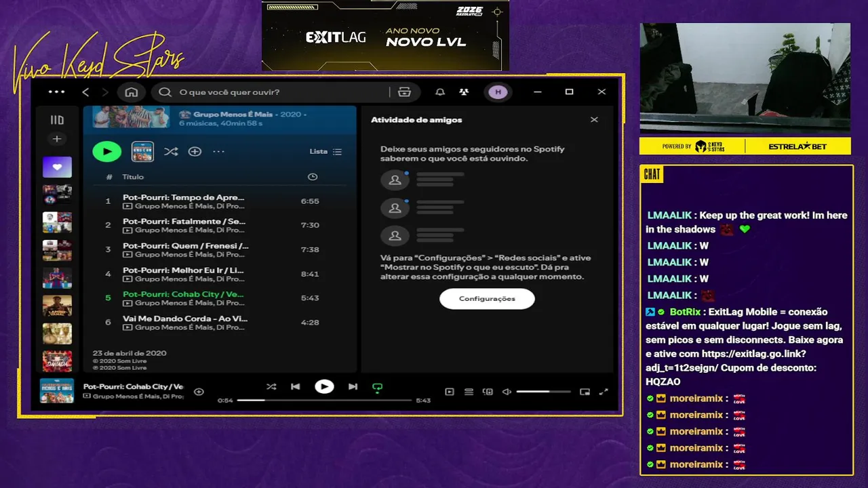The image size is (868, 488).
Task: Enter full screen mode icon
Action: [604, 392]
